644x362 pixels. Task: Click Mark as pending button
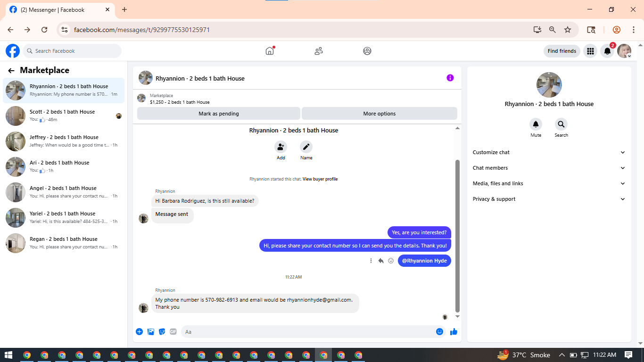(219, 114)
